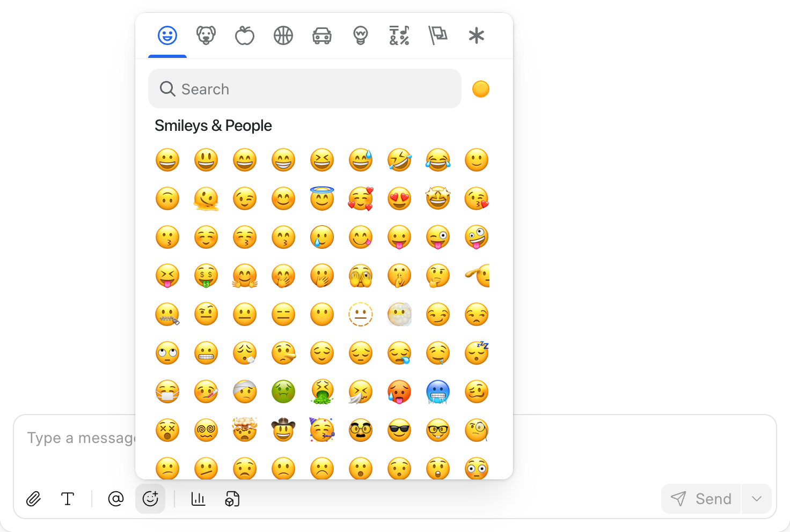Image resolution: width=790 pixels, height=532 pixels.
Task: Pick the rolling on the floor laughing emoji
Action: pos(399,160)
